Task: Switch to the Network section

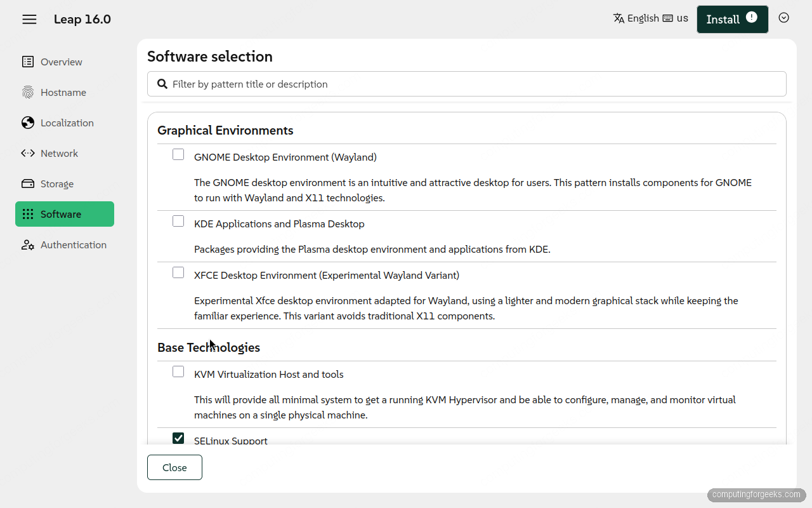Action: pos(65,153)
